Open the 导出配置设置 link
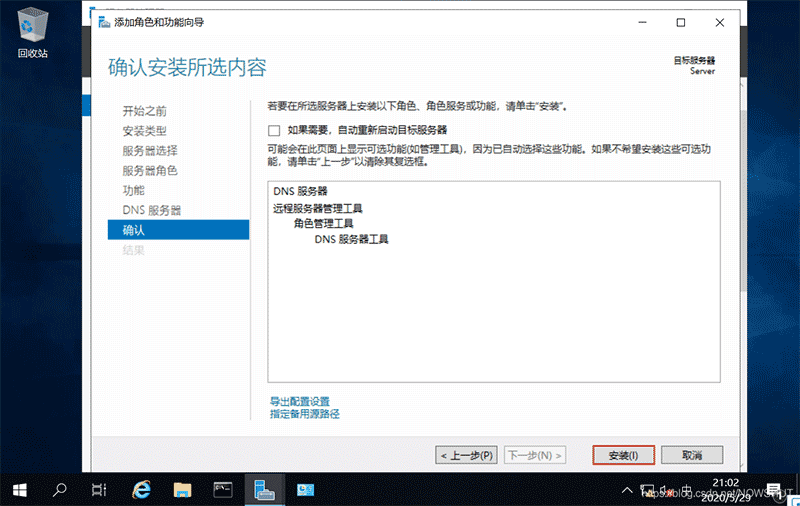Image resolution: width=800 pixels, height=506 pixels. coord(299,401)
